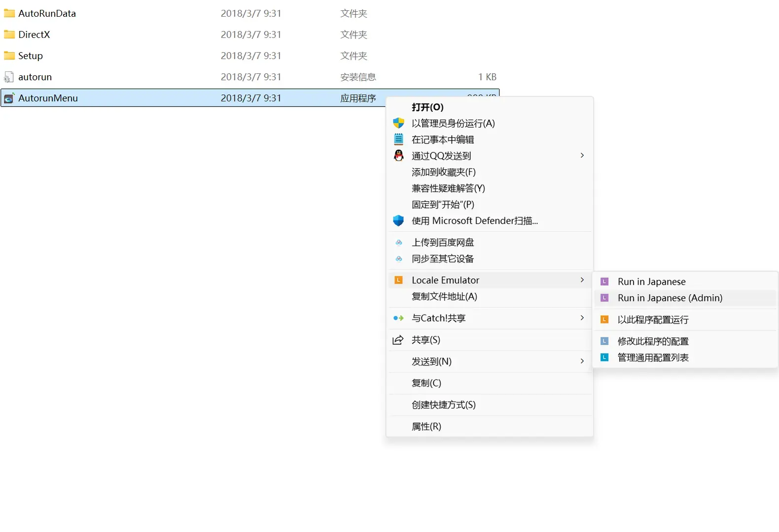Choose 在记事本中编辑
Image resolution: width=779 pixels, height=532 pixels.
(x=490, y=139)
